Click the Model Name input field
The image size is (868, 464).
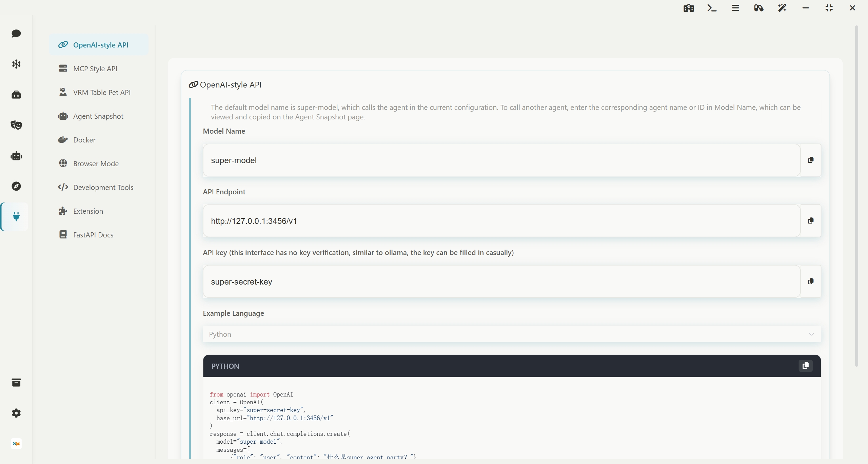coord(501,160)
